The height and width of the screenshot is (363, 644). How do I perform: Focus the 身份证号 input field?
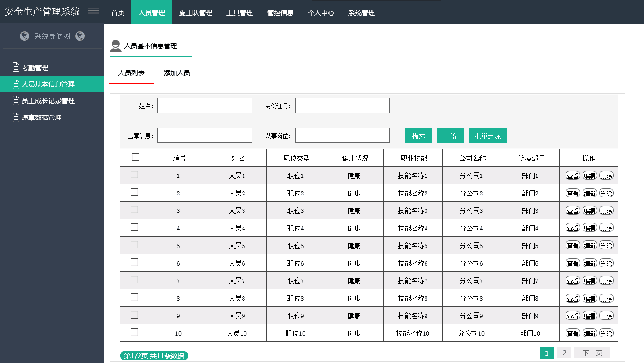pyautogui.click(x=342, y=106)
